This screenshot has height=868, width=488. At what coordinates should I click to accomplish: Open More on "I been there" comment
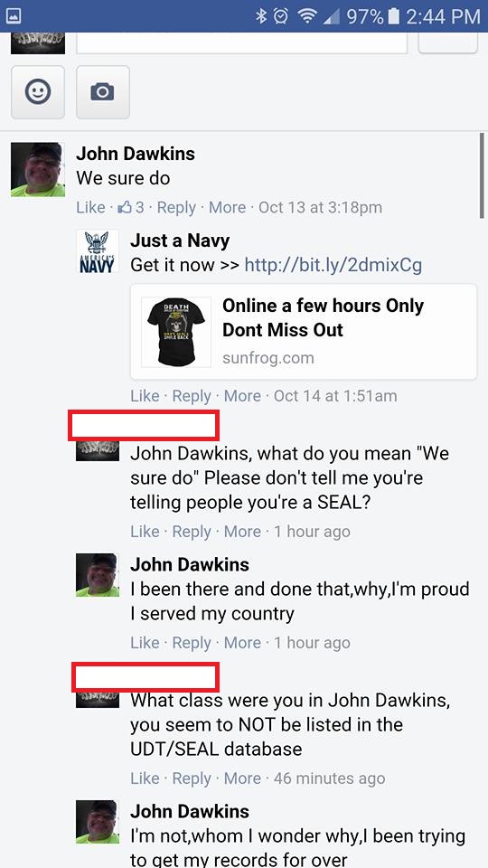242,643
